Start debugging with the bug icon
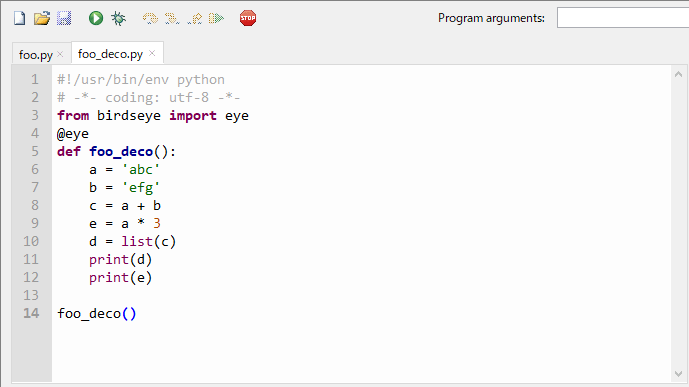689x387 pixels. tap(118, 18)
